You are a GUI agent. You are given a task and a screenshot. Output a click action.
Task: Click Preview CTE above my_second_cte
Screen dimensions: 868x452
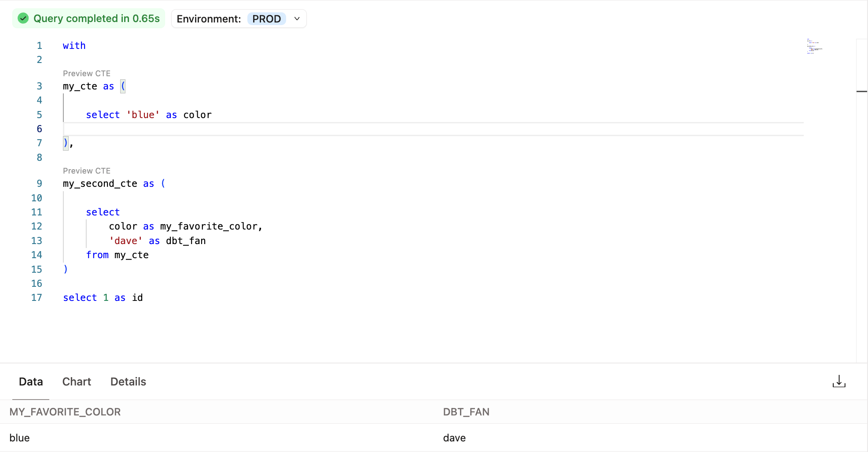click(x=87, y=170)
